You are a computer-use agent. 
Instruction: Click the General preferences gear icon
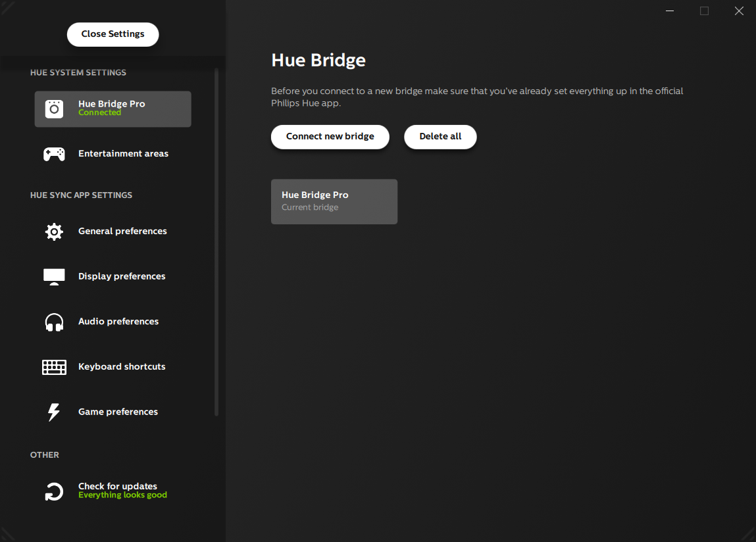(x=54, y=232)
